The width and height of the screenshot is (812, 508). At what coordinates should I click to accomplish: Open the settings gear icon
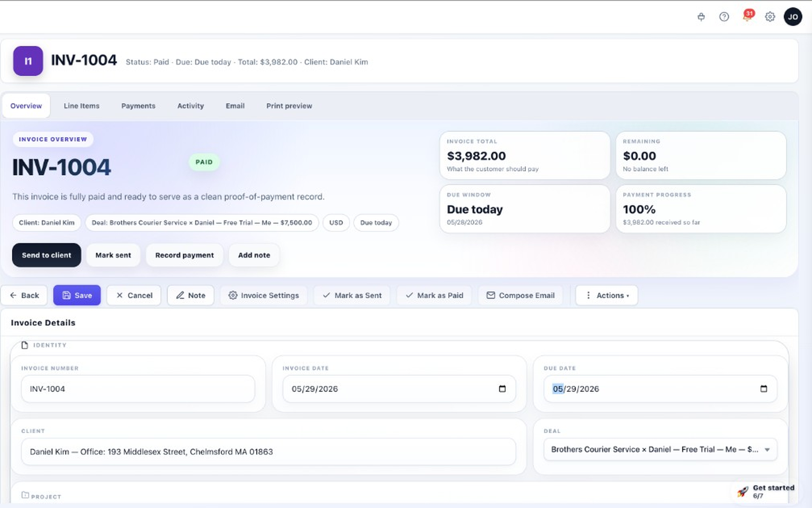tap(770, 17)
